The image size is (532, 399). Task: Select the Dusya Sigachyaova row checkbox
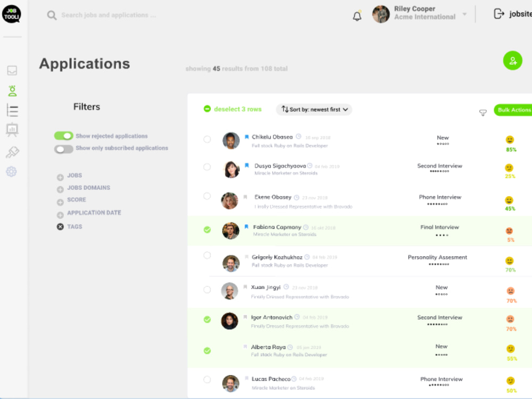[207, 167]
